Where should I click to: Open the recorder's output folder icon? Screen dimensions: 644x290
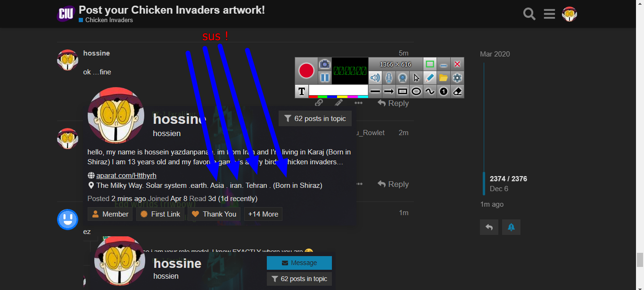[x=443, y=78]
